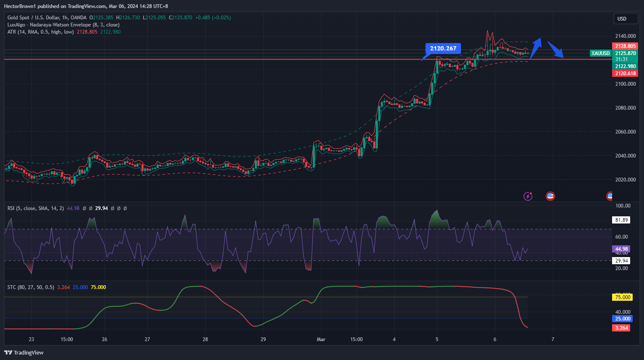The image size is (644, 360).
Task: Click the purple 44.98 RSI scale label
Action: tap(622, 249)
